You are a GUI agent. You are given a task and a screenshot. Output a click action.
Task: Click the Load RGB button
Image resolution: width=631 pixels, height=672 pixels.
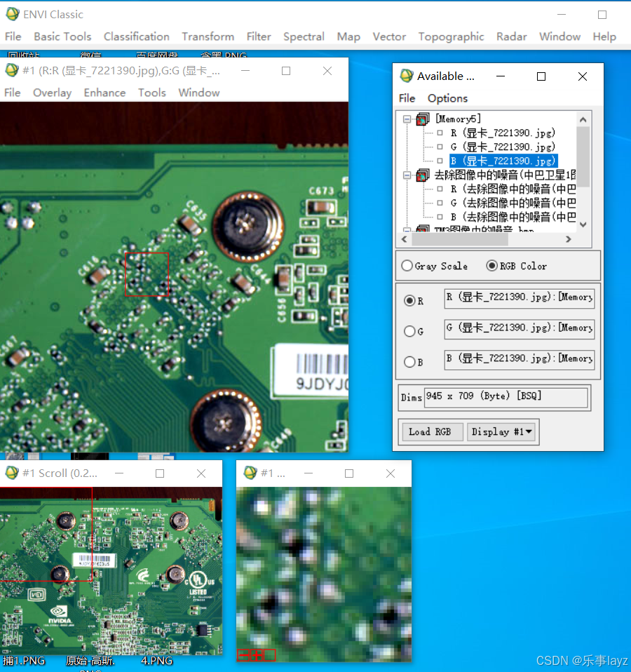pos(433,432)
